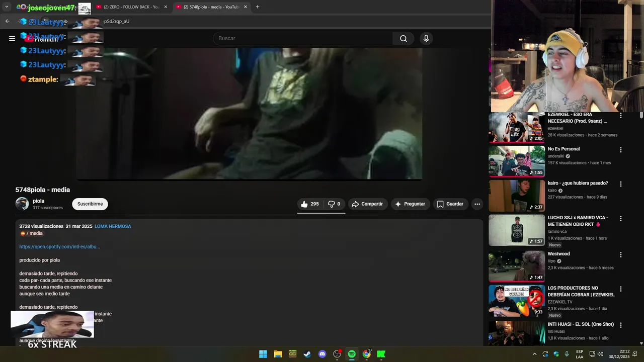Open Kick app from the taskbar
The height and width of the screenshot is (362, 644).
coord(381,354)
